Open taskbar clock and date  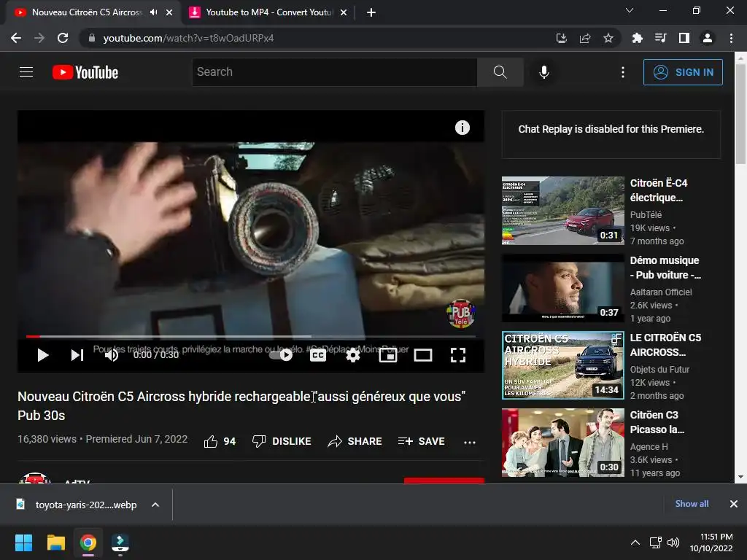point(711,542)
